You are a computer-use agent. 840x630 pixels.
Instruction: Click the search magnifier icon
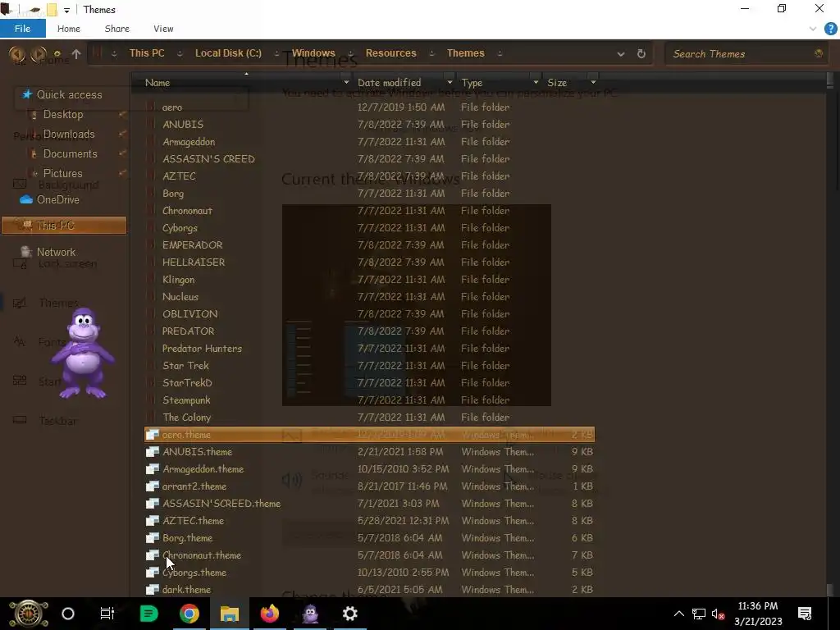pyautogui.click(x=819, y=53)
